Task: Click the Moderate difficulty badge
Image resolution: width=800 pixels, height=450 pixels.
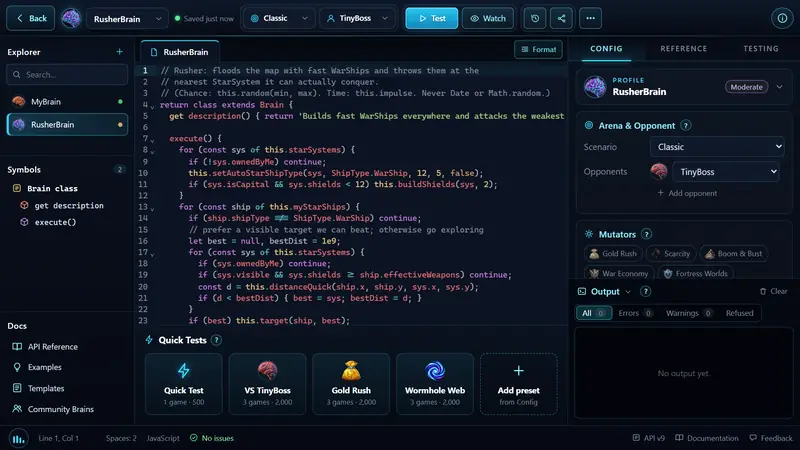Action: [x=746, y=87]
